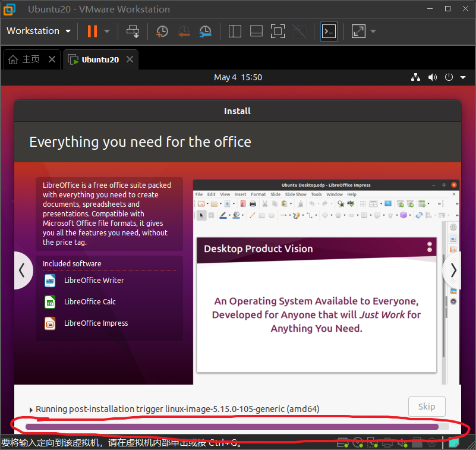This screenshot has height=450, width=476.
Task: Click the LibreOffice Calc icon
Action: click(x=50, y=302)
